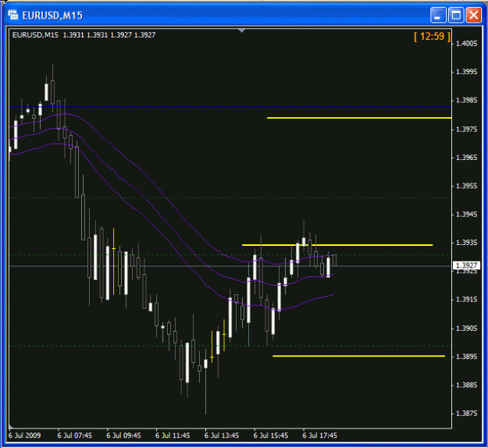Click the 1.3885 price scale label

[x=466, y=385]
